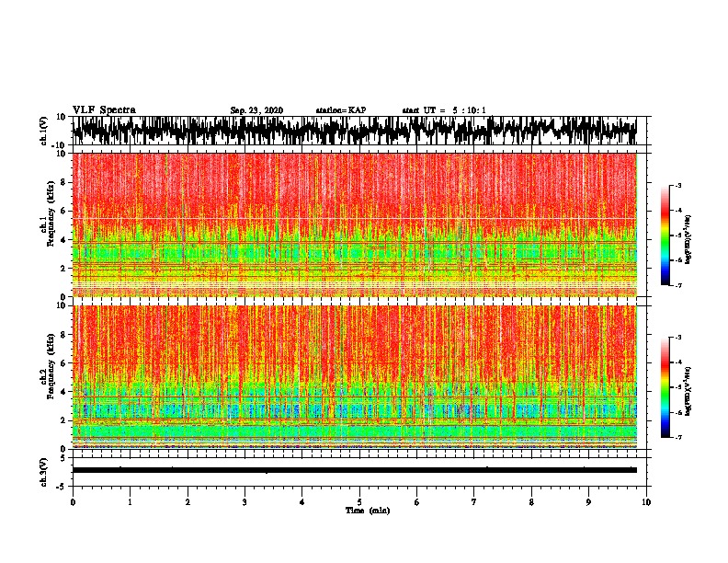Screen dimensions: 728x563
Task: Click the ch.2 spectrogram panel
Action: [x=354, y=377]
